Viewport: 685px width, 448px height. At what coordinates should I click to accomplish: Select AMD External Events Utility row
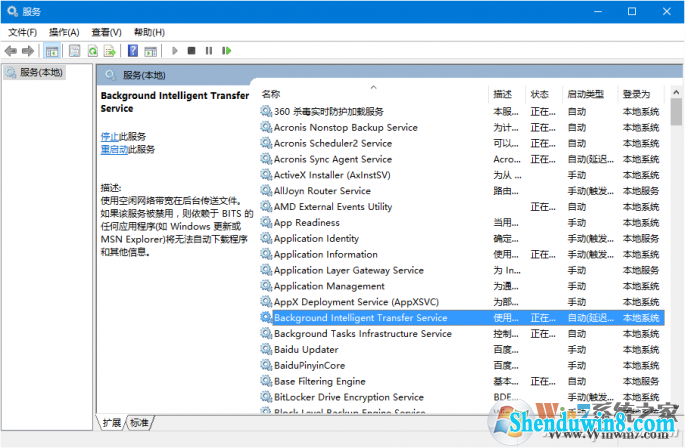[462, 207]
